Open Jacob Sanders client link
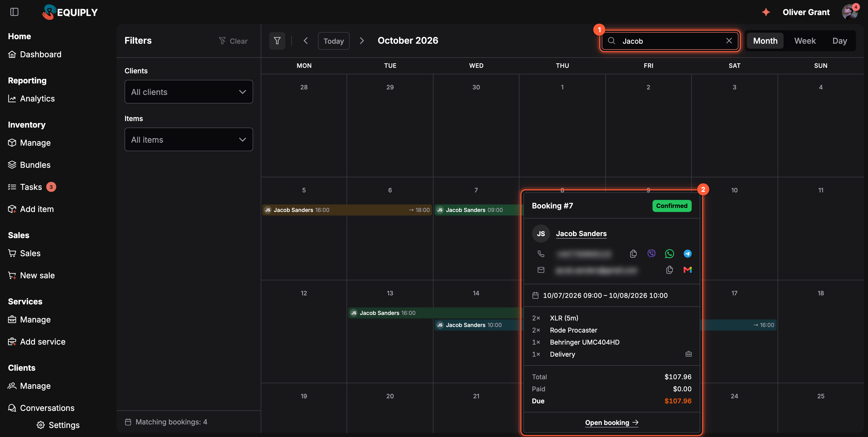Image resolution: width=868 pixels, height=437 pixels. [581, 234]
